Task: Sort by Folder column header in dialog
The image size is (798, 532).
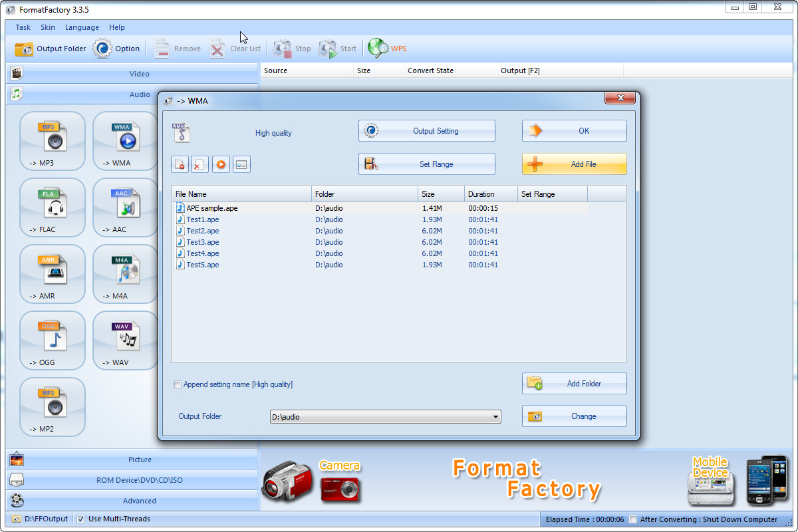Action: click(365, 194)
